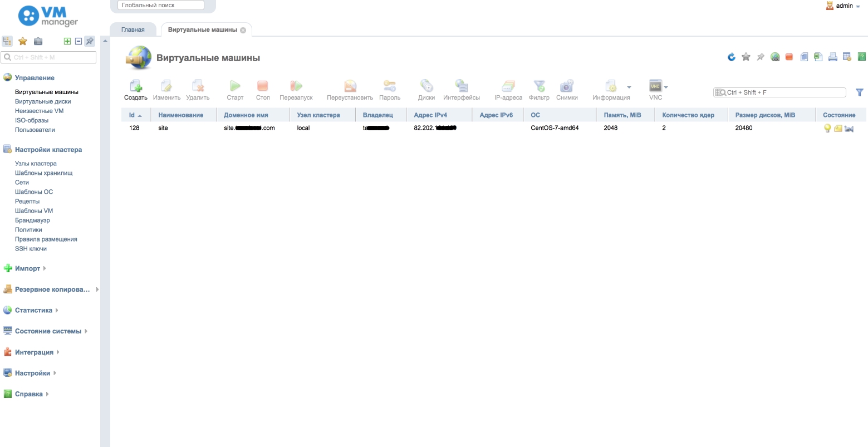Expand the Импорт sidebar section
The image size is (868, 447).
pos(28,268)
